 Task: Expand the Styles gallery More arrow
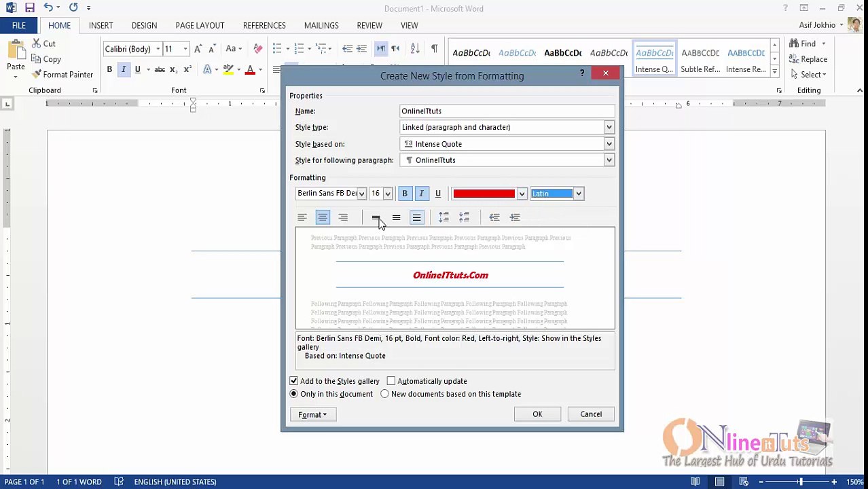pyautogui.click(x=774, y=71)
